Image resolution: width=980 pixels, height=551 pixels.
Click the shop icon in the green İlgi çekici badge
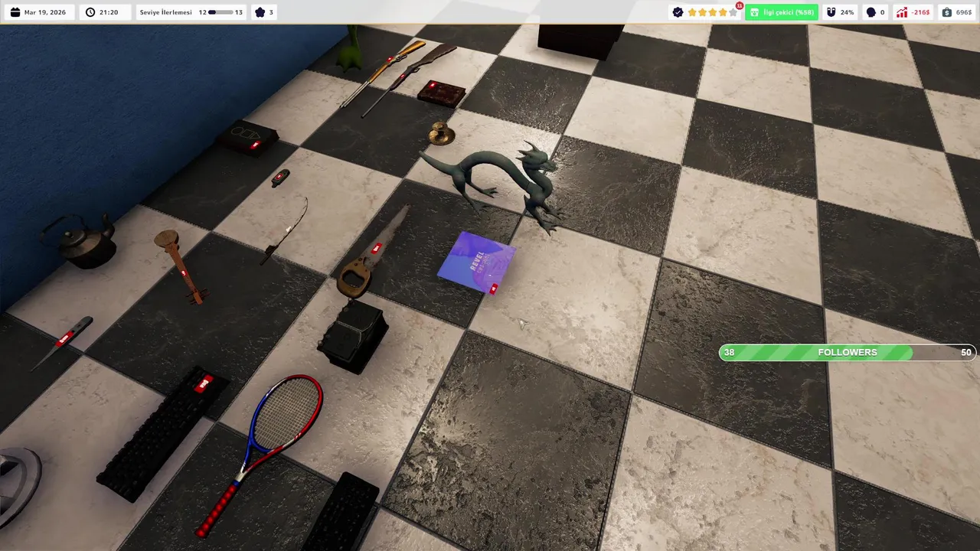[x=754, y=12]
